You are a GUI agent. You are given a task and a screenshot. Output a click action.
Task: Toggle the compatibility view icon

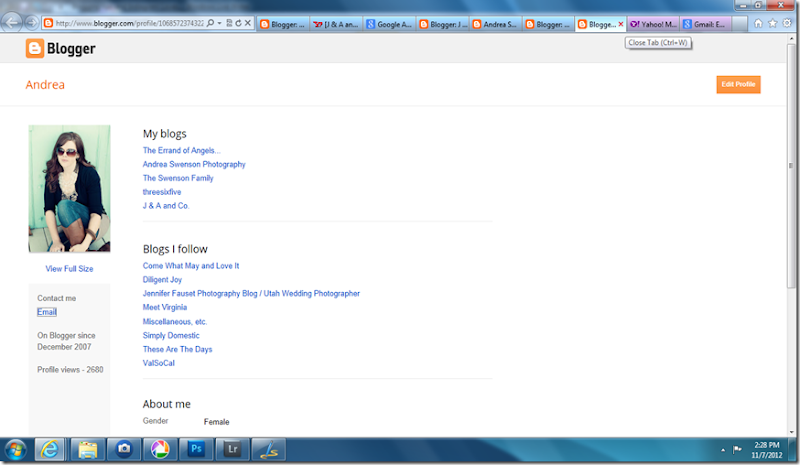click(229, 23)
